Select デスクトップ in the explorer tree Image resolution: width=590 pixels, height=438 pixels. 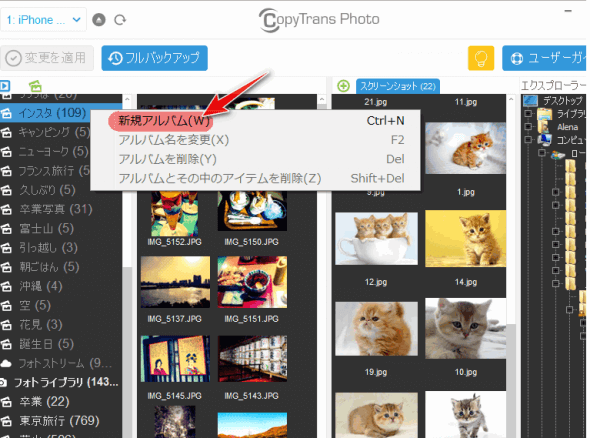point(562,100)
